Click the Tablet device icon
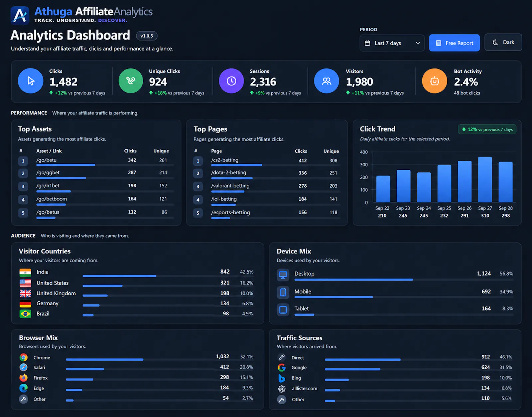The width and height of the screenshot is (532, 417). pos(283,310)
